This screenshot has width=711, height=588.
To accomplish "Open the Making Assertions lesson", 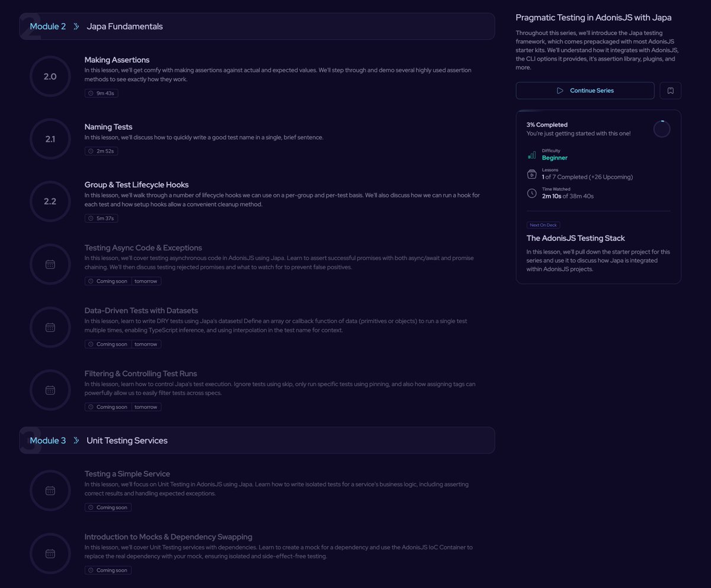I will [117, 60].
